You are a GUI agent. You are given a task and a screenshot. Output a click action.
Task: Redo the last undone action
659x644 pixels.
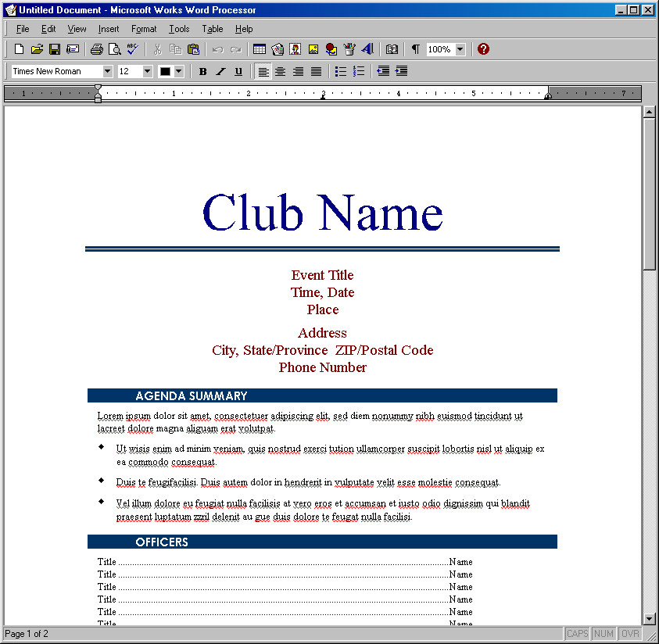point(236,49)
